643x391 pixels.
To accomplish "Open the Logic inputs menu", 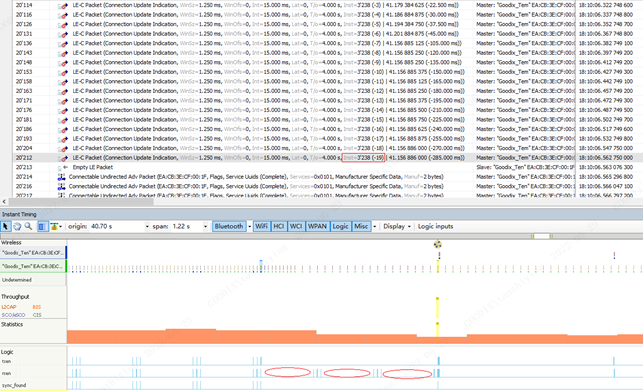I will (436, 226).
